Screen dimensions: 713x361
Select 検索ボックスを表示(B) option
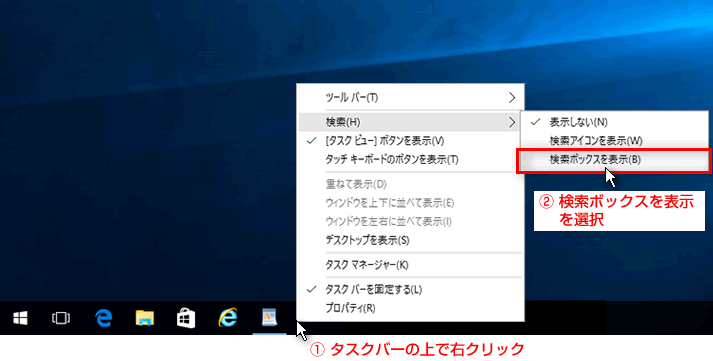(614, 160)
